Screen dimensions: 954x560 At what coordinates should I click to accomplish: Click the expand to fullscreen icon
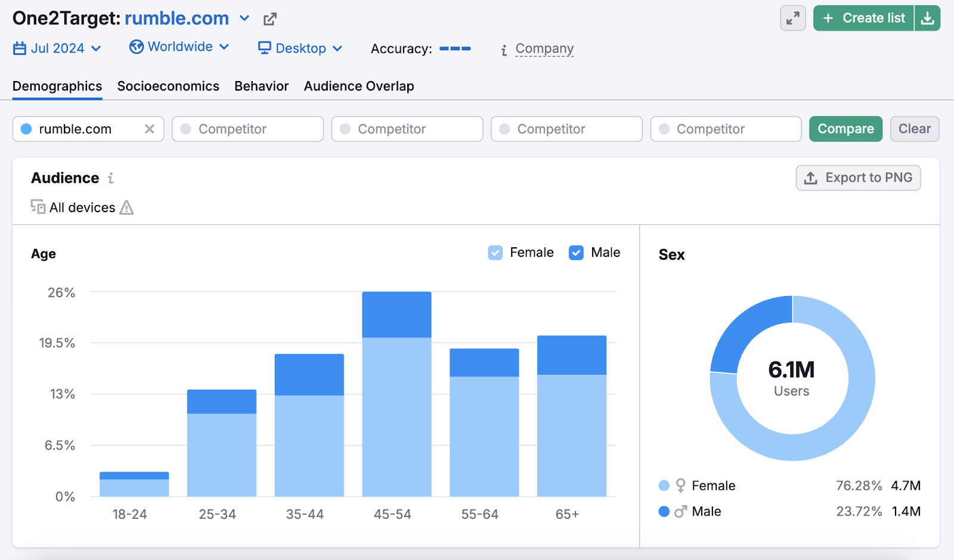pyautogui.click(x=793, y=18)
